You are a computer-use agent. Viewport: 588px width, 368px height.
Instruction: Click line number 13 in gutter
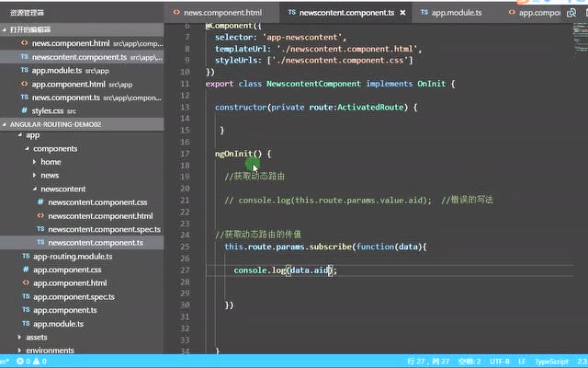click(x=185, y=108)
